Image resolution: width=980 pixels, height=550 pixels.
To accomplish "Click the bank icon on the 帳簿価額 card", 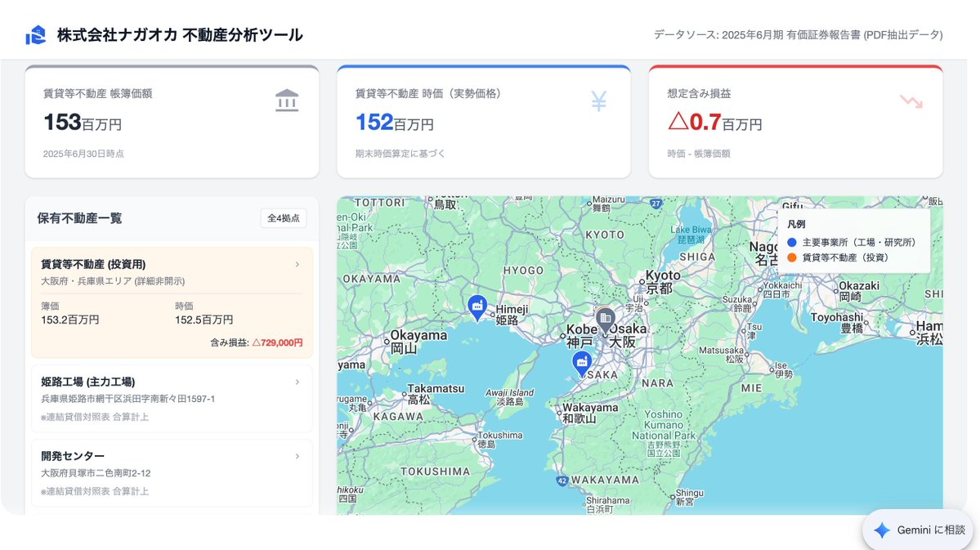I will pos(288,98).
